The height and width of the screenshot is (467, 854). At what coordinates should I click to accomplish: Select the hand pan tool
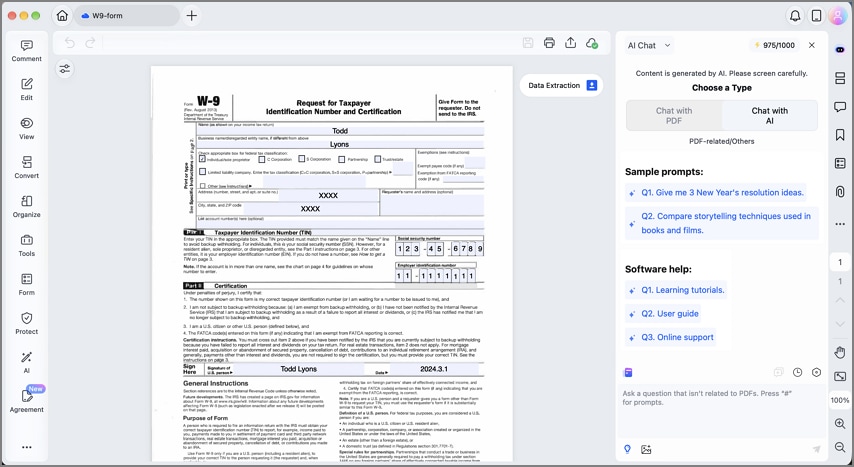(840, 352)
